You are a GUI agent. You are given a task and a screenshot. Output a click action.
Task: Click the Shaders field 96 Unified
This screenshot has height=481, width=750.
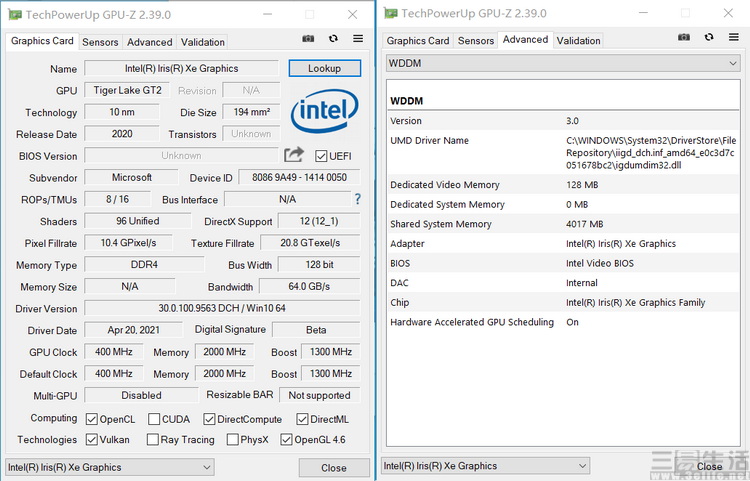pyautogui.click(x=138, y=221)
